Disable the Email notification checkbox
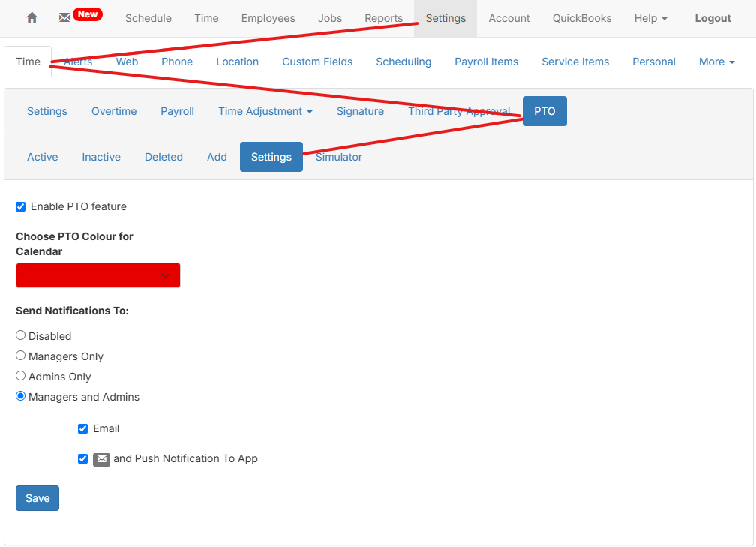Screen dimensions: 756x547 tap(82, 428)
